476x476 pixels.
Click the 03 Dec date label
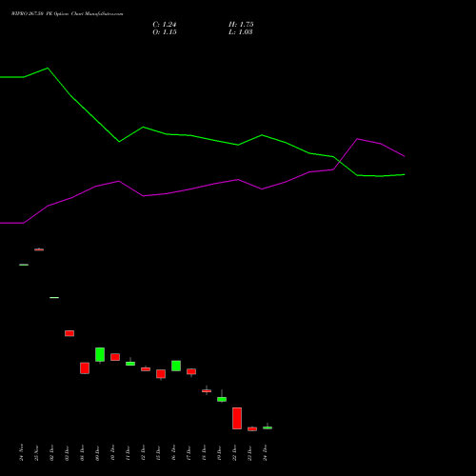[x=67, y=453]
